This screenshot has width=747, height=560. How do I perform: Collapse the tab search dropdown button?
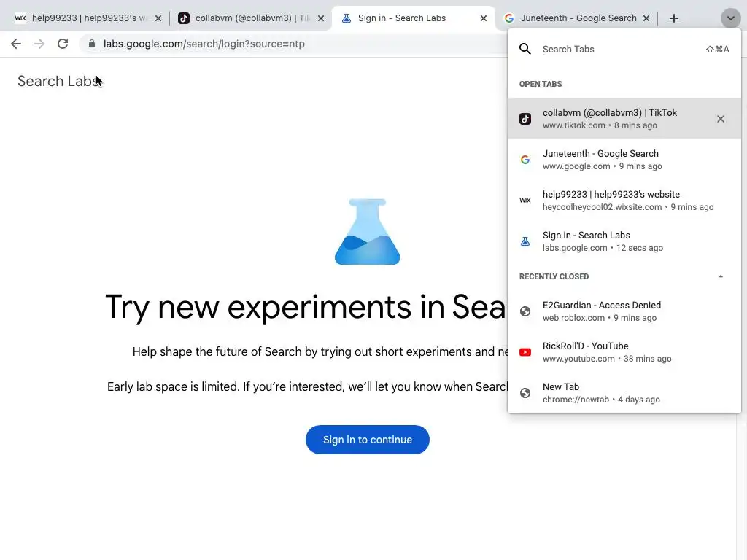[x=730, y=18]
